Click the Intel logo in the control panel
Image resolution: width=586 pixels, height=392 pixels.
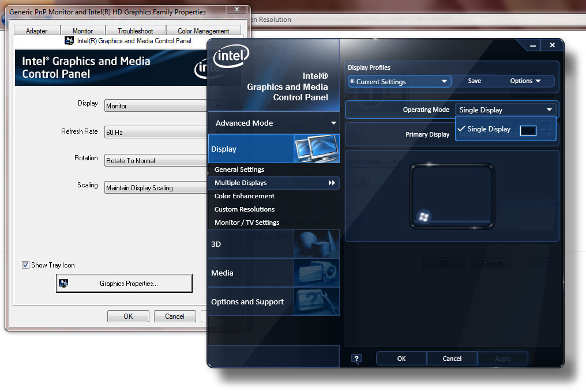[231, 56]
